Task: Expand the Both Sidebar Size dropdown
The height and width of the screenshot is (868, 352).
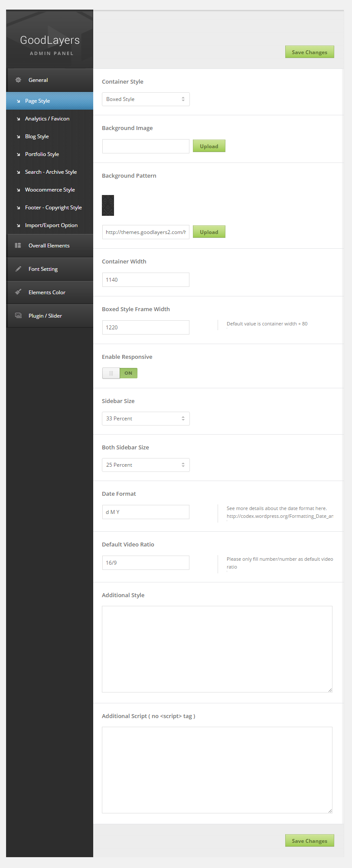Action: [x=146, y=465]
